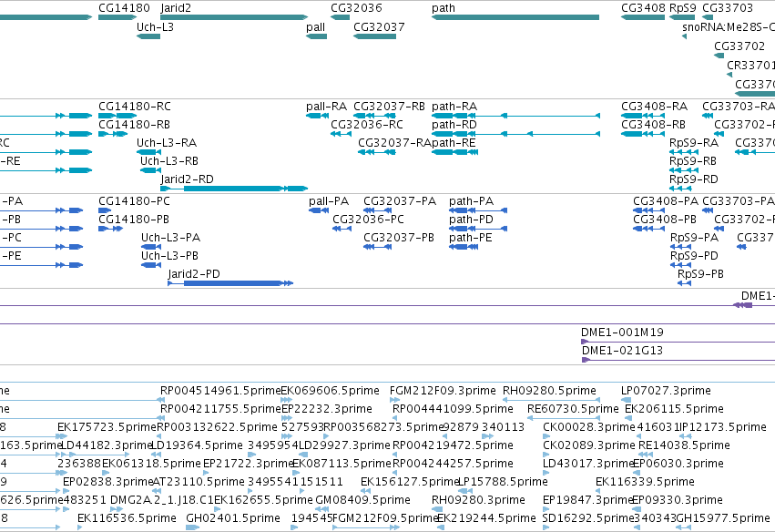Select the path-RA transcript label
Image resolution: width=775 pixels, height=532 pixels.
454,107
